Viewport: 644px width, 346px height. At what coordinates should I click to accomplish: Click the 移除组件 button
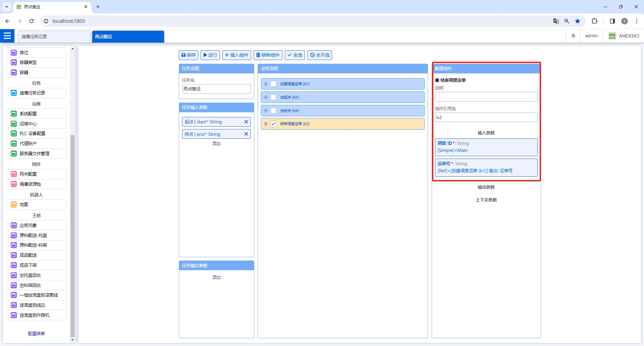coord(268,55)
